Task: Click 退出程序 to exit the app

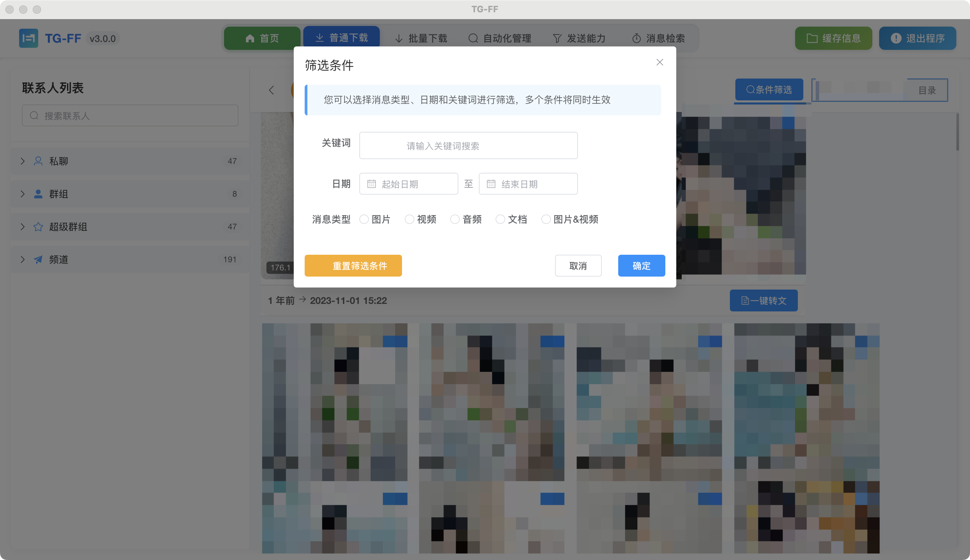Action: click(x=917, y=38)
